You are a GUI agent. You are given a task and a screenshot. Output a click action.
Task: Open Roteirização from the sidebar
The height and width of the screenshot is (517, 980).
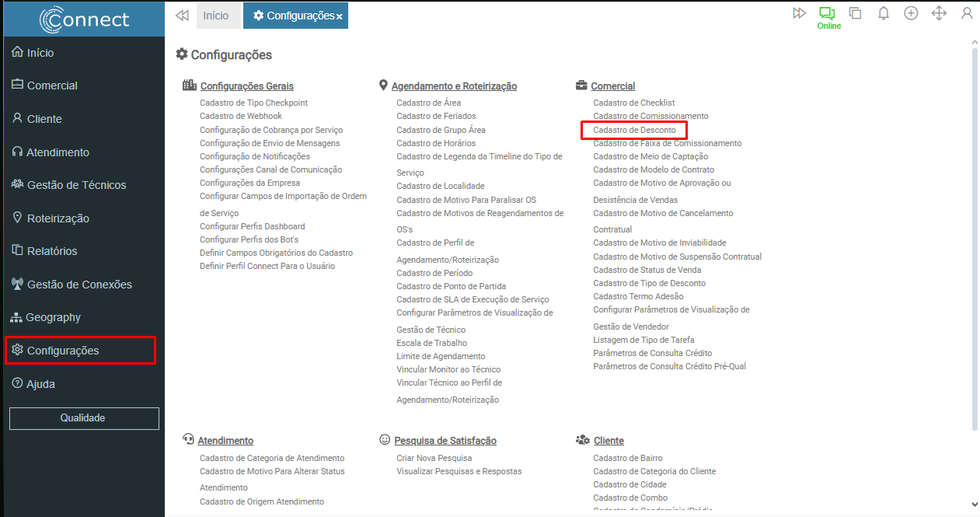click(58, 218)
